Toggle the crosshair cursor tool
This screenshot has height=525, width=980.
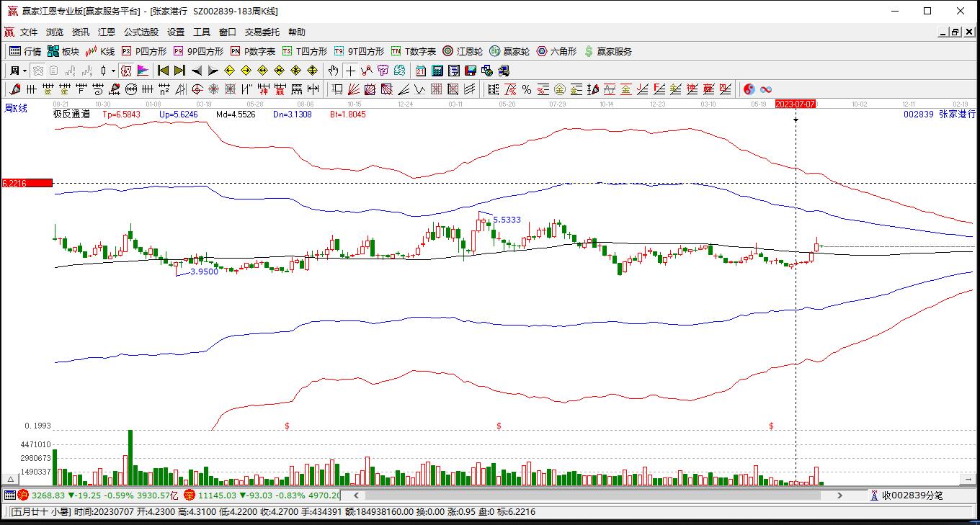click(x=350, y=71)
